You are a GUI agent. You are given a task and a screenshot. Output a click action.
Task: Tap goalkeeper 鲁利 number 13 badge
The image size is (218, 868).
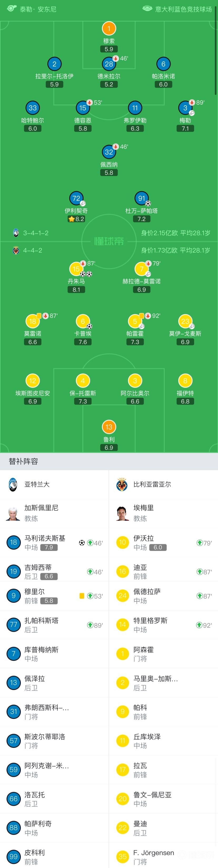(109, 427)
